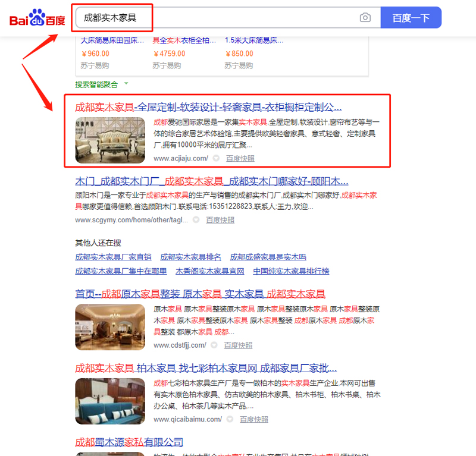The width and height of the screenshot is (476, 456).
Task: Focus the search box containing 成都实木家具
Action: click(214, 18)
